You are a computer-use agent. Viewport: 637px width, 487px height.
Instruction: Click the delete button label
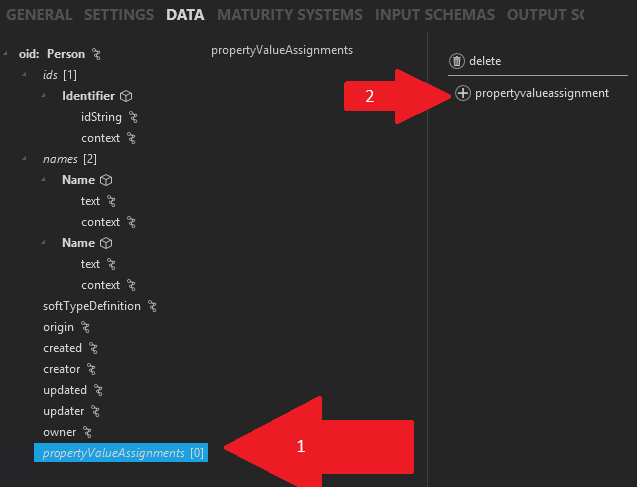click(485, 61)
